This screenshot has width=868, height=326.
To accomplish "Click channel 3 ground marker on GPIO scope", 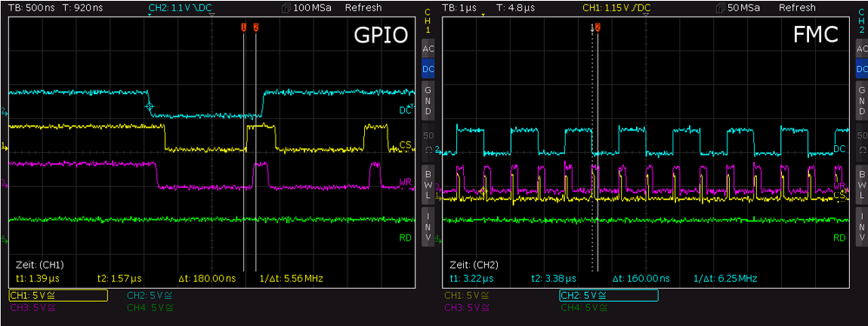I will [4, 182].
